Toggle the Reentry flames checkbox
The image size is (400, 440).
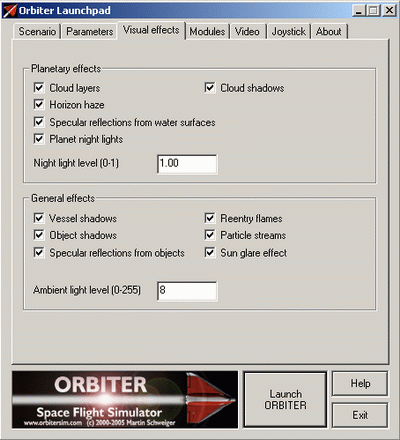point(210,218)
